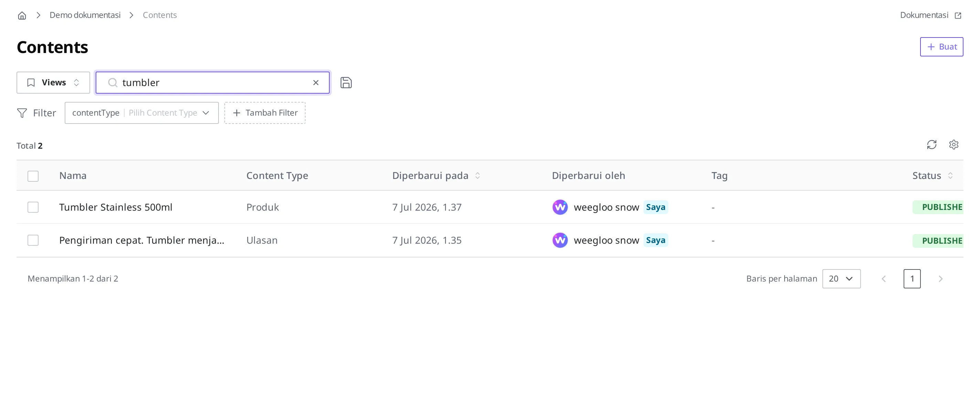The width and height of the screenshot is (980, 413).
Task: Clear the search text with the X icon
Action: coord(316,83)
